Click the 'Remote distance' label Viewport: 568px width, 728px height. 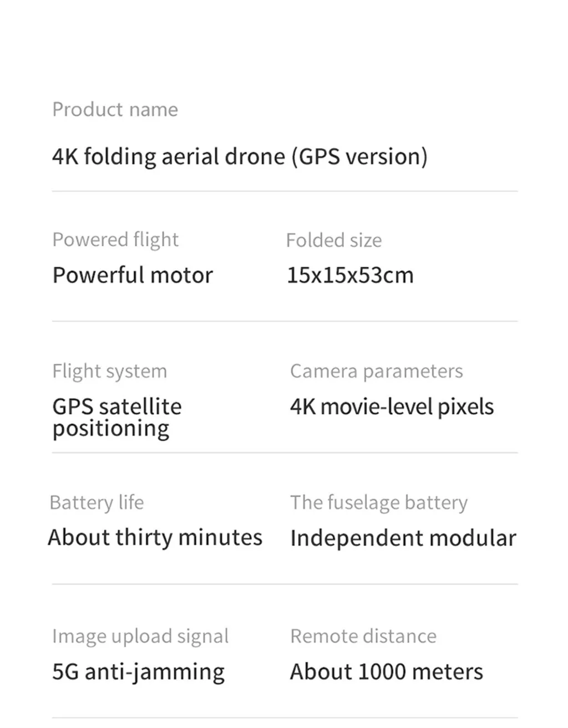tap(363, 636)
